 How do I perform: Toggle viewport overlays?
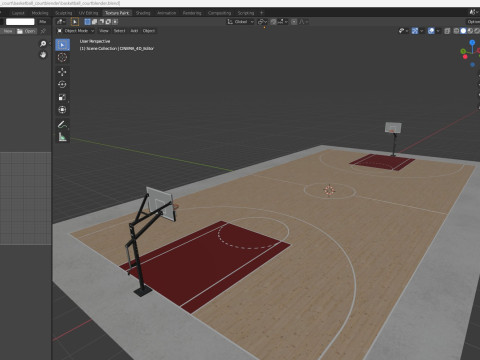431,31
